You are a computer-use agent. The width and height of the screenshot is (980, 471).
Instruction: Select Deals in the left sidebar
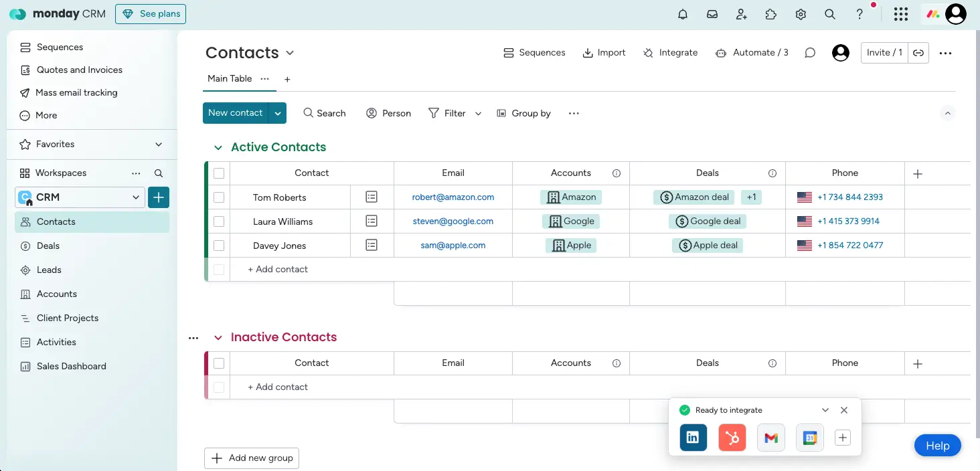point(50,246)
